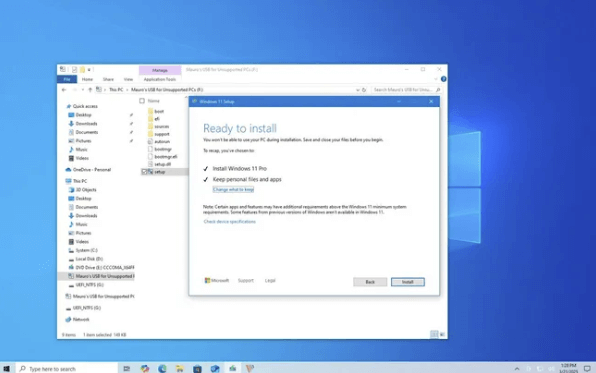Expand the ribbon with the chevron
The height and width of the screenshot is (373, 596).
coord(436,79)
